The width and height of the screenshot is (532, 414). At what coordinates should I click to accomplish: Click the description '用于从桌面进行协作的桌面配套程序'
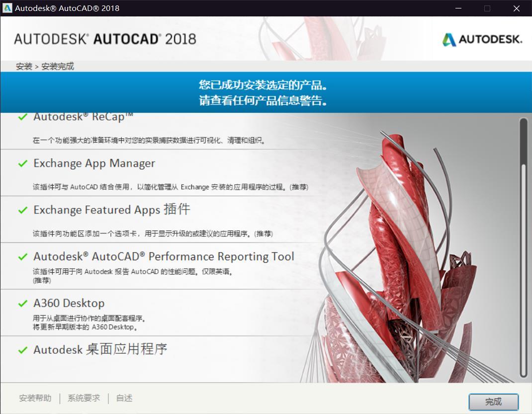[x=89, y=318]
